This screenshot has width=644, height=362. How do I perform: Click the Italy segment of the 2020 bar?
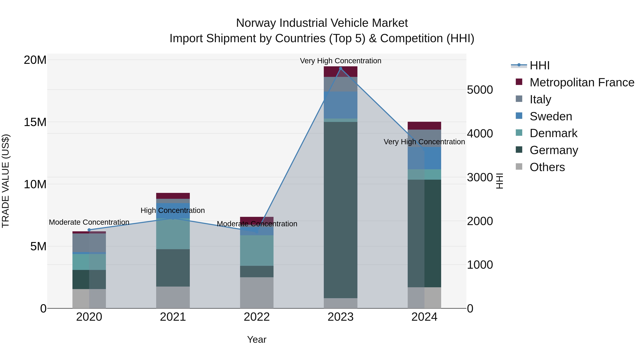point(89,243)
